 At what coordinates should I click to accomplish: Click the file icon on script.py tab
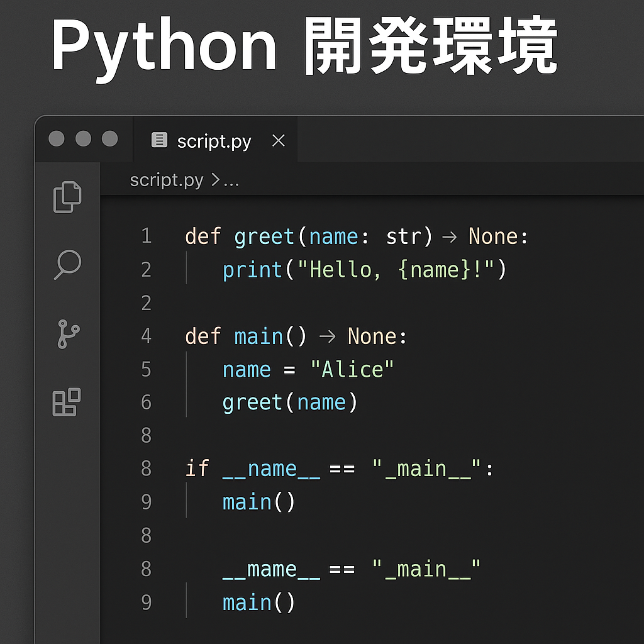click(x=159, y=140)
